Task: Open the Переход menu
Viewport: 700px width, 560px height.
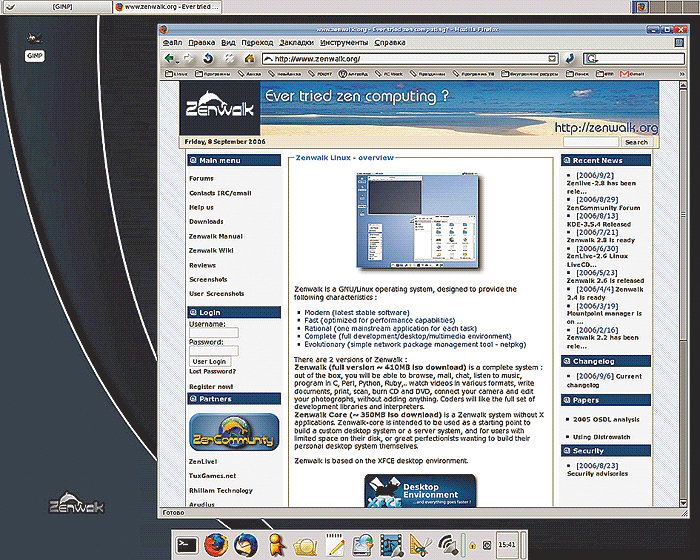Action: click(257, 42)
